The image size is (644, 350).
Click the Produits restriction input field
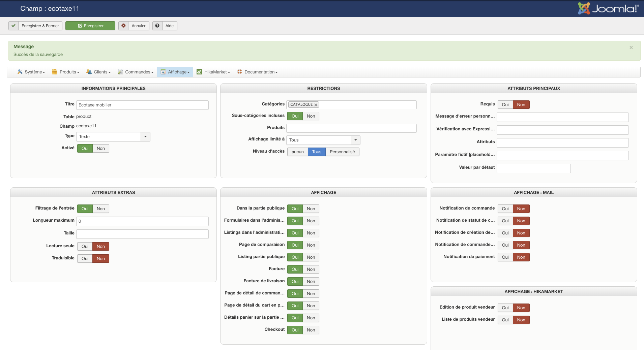[x=351, y=128]
